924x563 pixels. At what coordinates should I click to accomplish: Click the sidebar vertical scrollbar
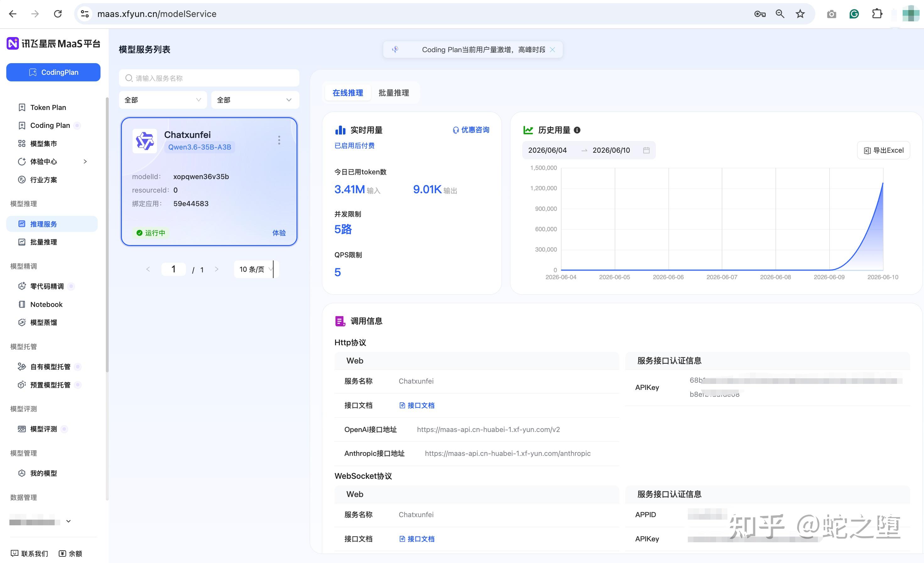(x=107, y=234)
